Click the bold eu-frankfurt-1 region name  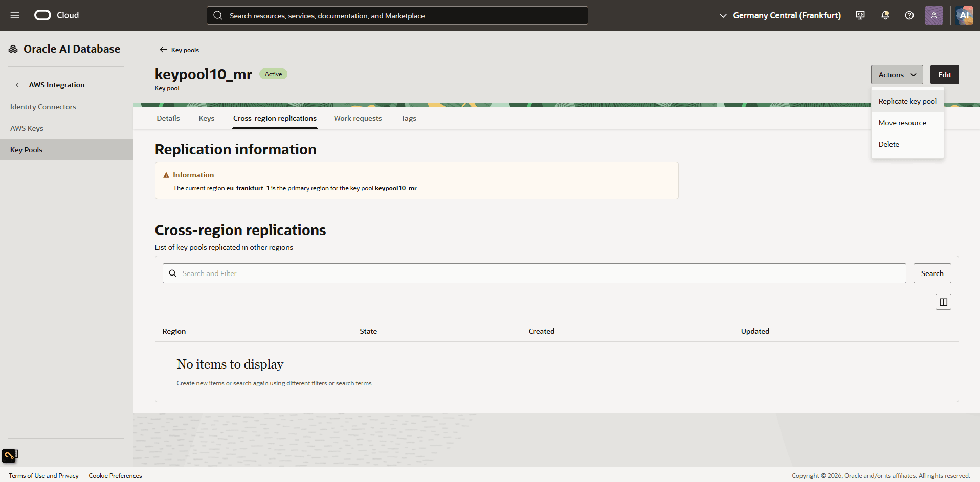click(x=248, y=188)
